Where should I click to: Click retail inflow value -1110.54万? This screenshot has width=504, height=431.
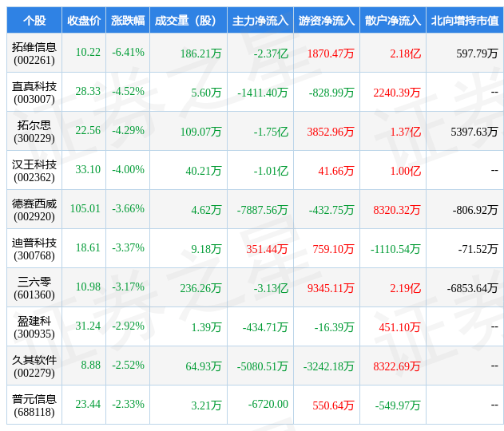(395, 249)
